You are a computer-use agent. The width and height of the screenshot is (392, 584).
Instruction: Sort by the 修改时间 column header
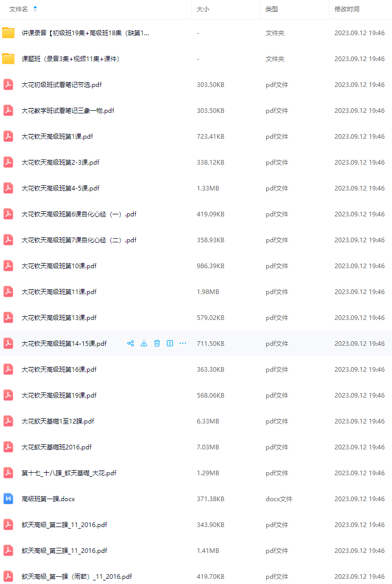pos(347,9)
